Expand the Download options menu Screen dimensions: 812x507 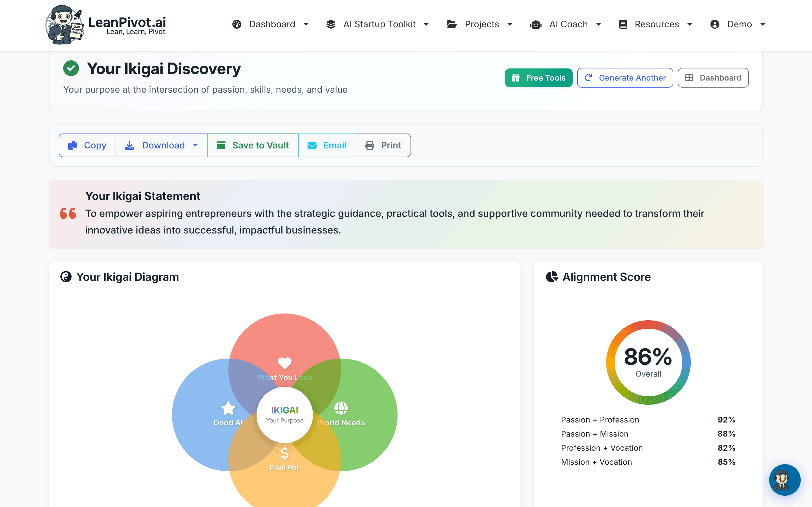(196, 145)
